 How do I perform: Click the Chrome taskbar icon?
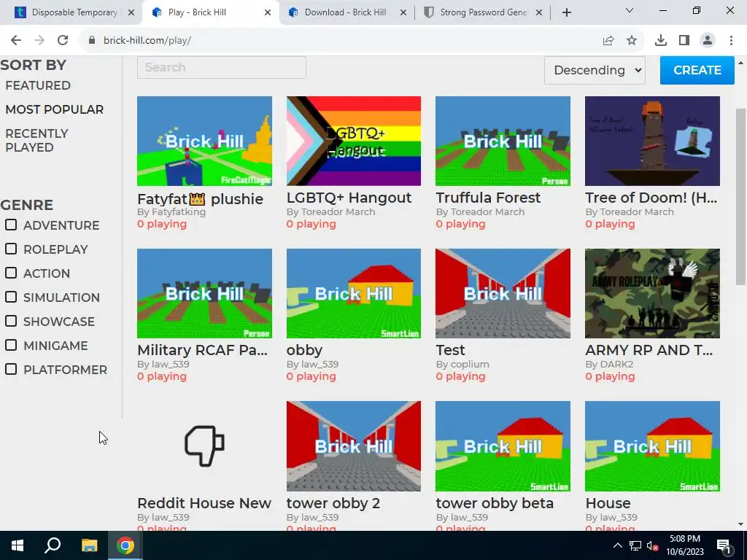125,545
